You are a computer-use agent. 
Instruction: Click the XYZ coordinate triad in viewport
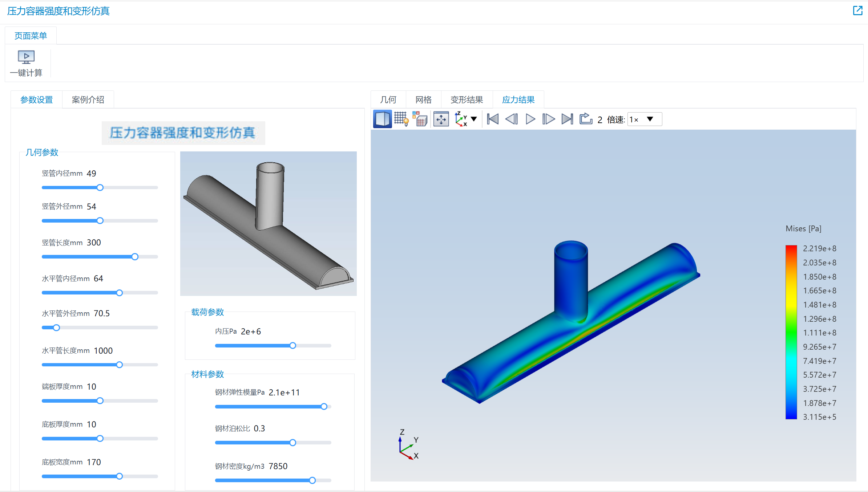coord(408,445)
